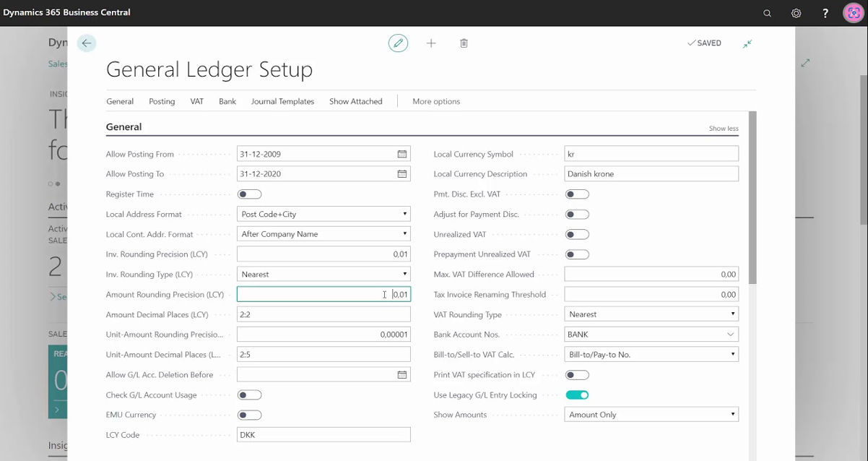868x461 pixels.
Task: Switch to the Posting tab
Action: [162, 102]
